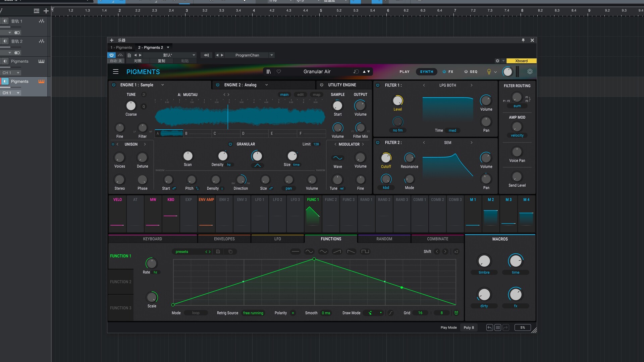
Task: Select the FUNCTION 2 side tab
Action: pos(121,282)
